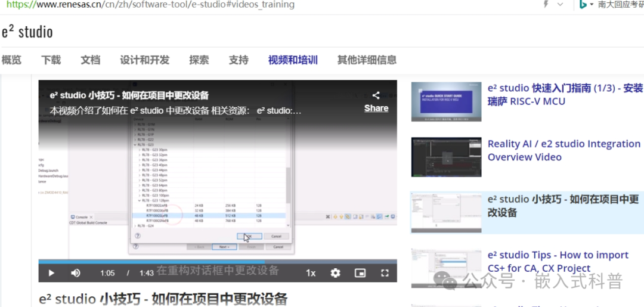Screen dimensions: 644x307
Task: Open the 支持 tab
Action: tap(239, 60)
